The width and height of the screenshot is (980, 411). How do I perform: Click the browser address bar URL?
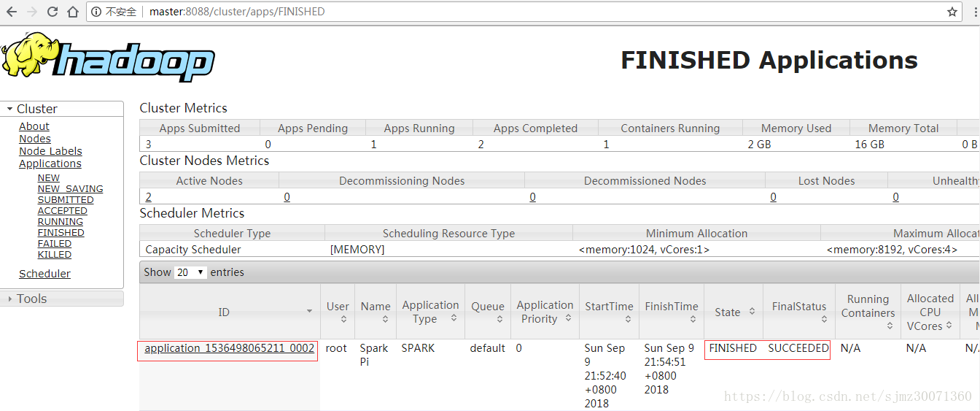click(x=237, y=12)
